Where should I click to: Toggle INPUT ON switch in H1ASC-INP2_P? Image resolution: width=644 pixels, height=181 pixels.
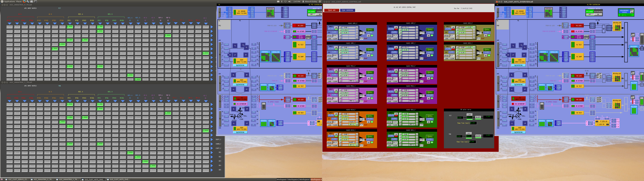pos(396,28)
